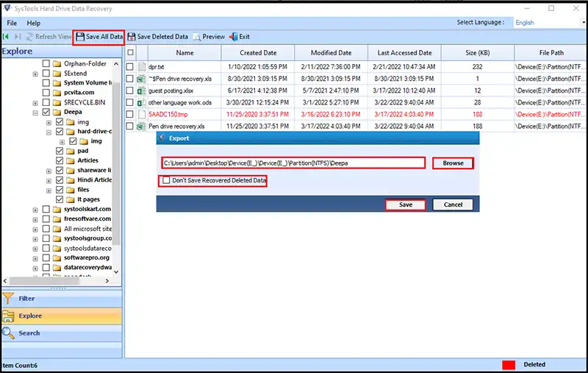Viewport: 588px width, 373px height.
Task: Click the Exit toolbar icon
Action: (240, 37)
